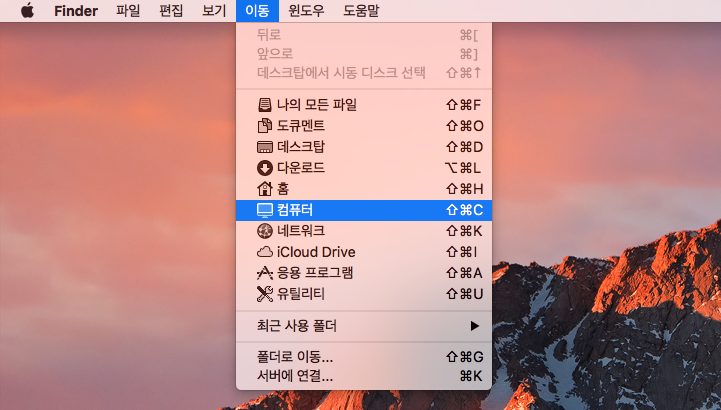Screen dimensions: 721x410
Task: Expand the 최근 사용 폴더 submenu arrow
Action: click(475, 326)
